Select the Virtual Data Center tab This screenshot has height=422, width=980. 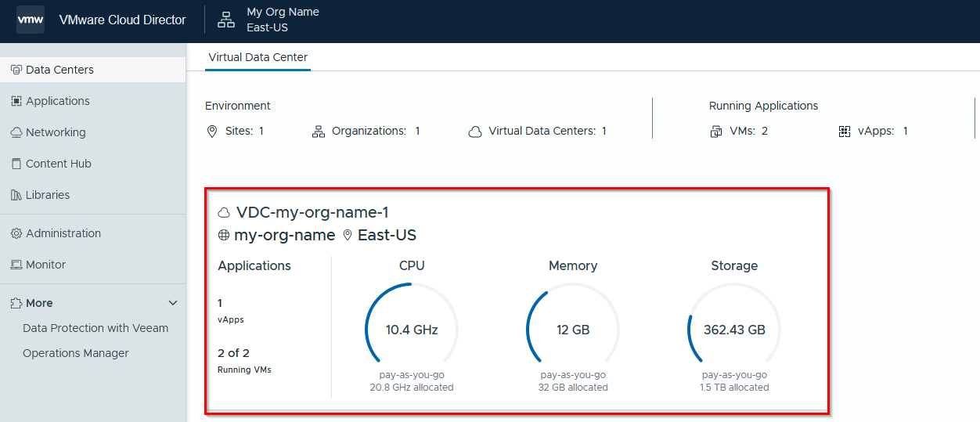[258, 57]
